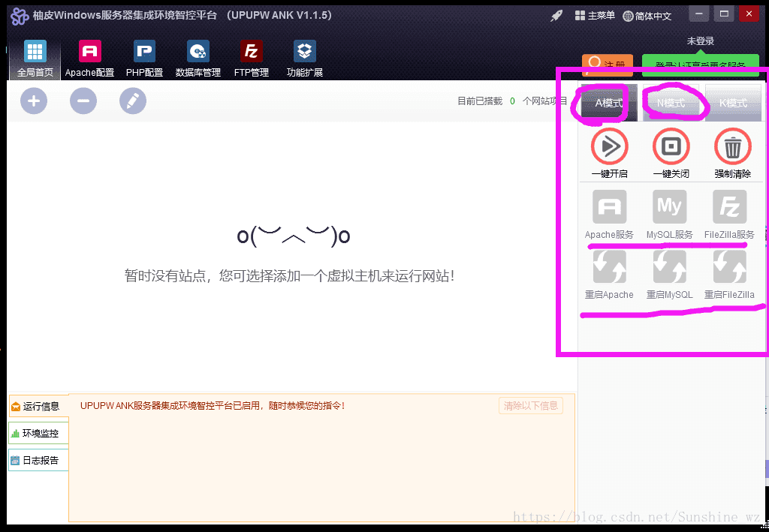Close the UPUPW window
The height and width of the screenshot is (532, 769).
[749, 14]
